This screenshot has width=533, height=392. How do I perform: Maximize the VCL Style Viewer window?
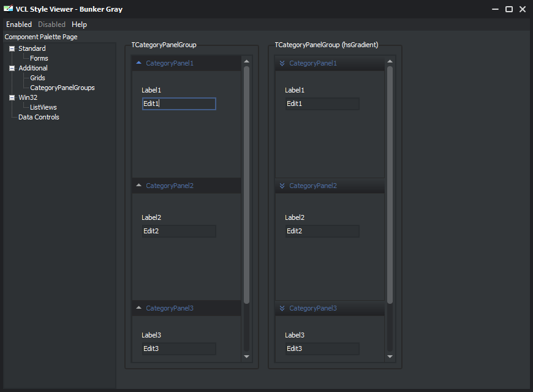[509, 9]
